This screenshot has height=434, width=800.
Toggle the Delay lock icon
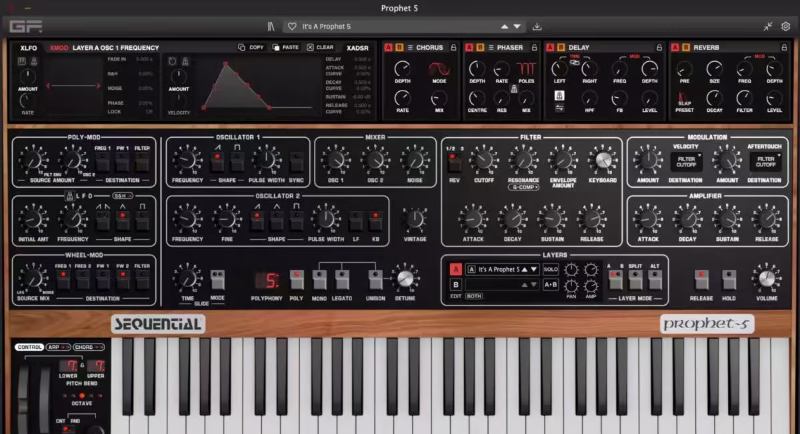(x=659, y=47)
